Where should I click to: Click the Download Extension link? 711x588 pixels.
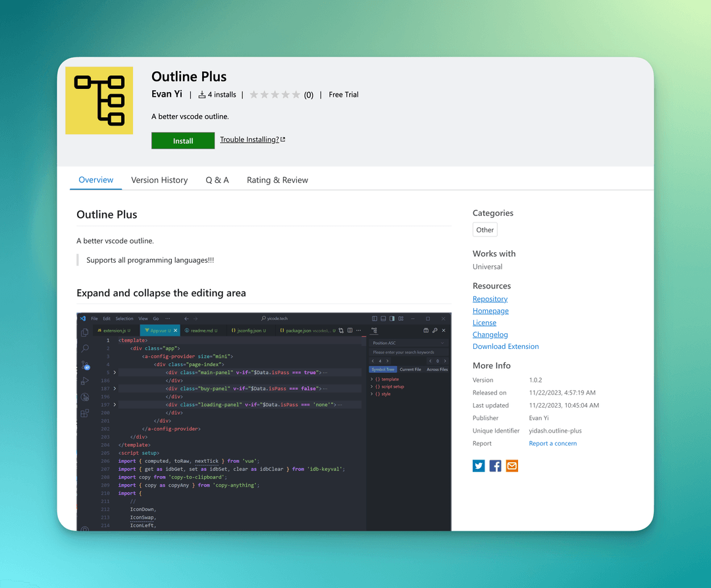tap(506, 346)
